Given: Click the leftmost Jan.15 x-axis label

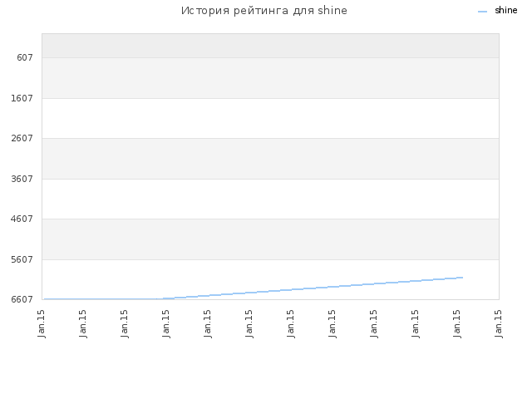Looking at the screenshot, I should 42,323.
